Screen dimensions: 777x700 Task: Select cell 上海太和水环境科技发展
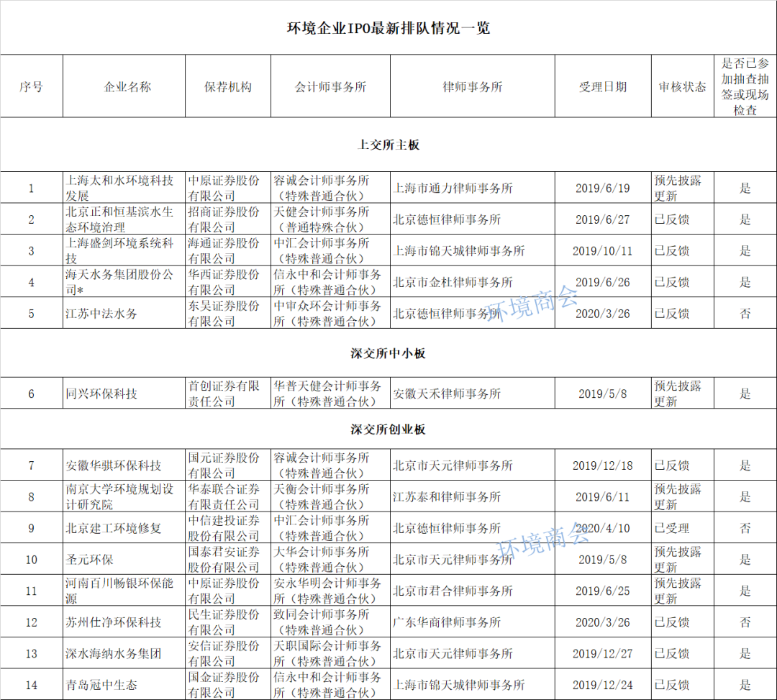[124, 188]
